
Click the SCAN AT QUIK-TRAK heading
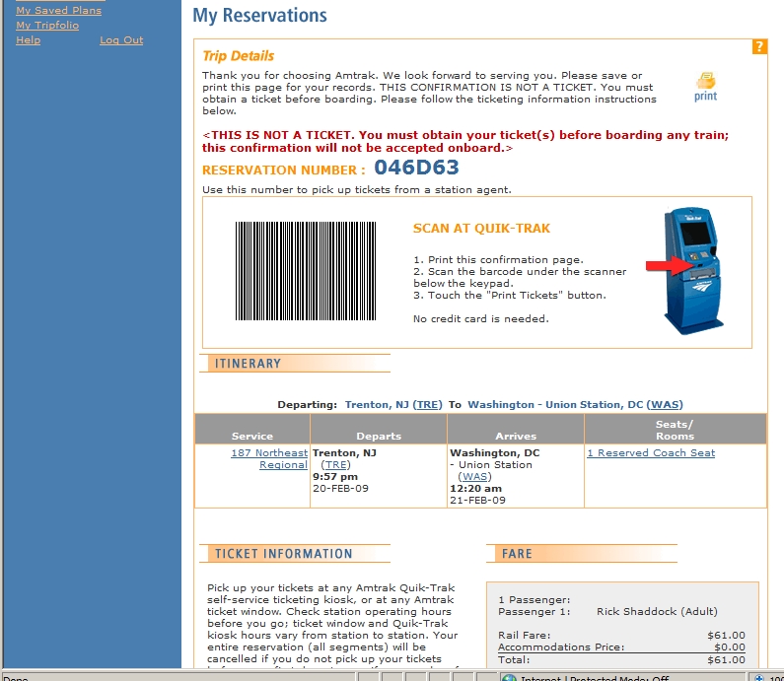[x=481, y=229]
